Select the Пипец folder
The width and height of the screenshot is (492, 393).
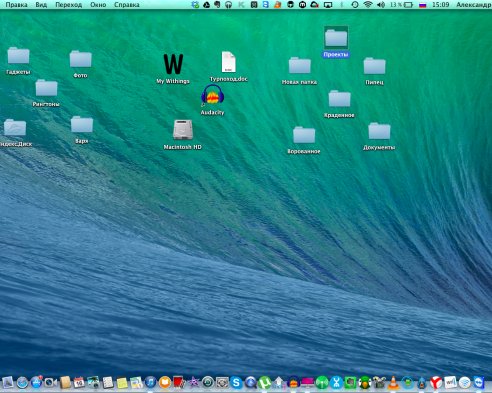coord(374,71)
